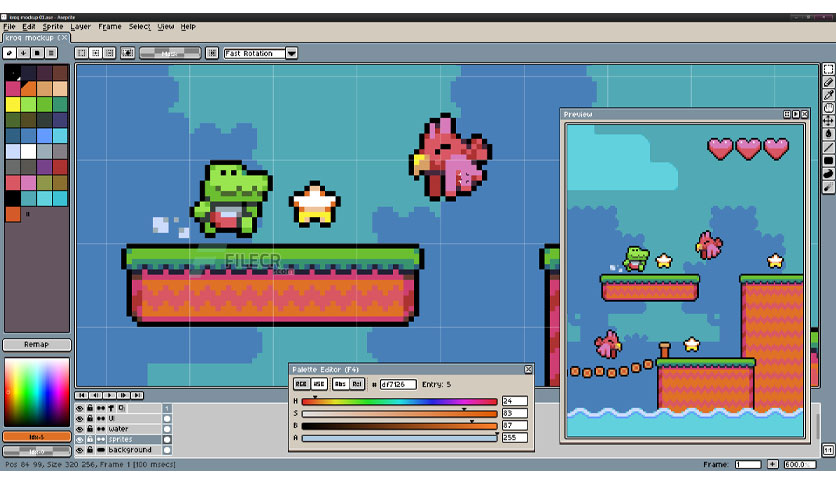Image resolution: width=836 pixels, height=484 pixels.
Task: Select the Rectangular Marquee tool
Action: click(x=828, y=69)
